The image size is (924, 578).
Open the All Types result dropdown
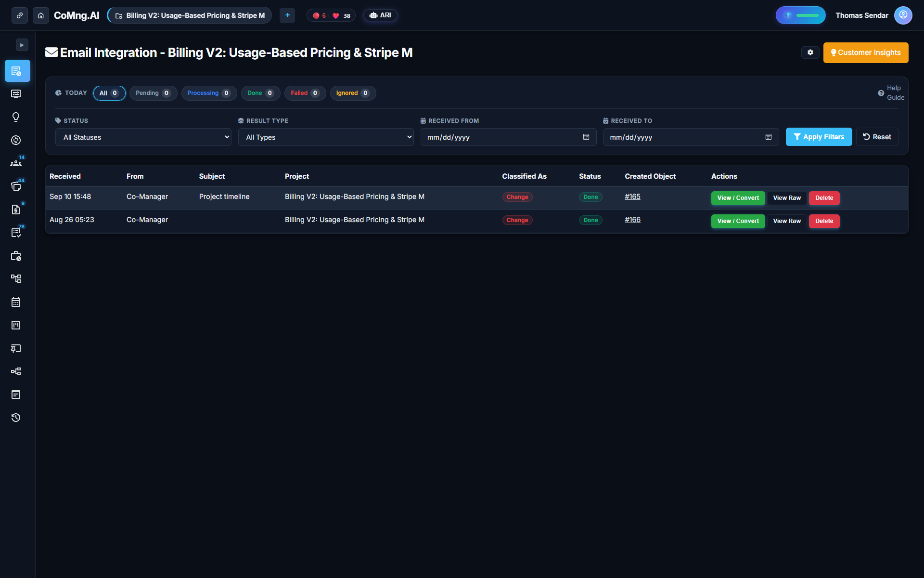point(326,137)
